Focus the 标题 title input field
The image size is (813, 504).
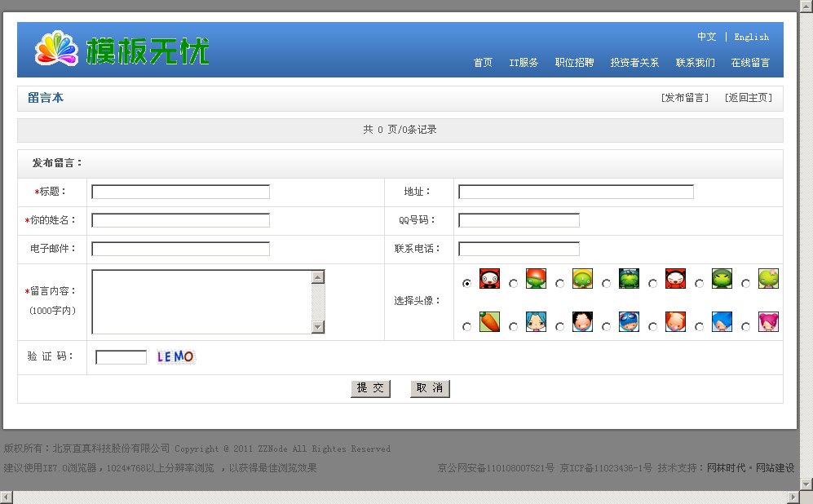point(180,192)
